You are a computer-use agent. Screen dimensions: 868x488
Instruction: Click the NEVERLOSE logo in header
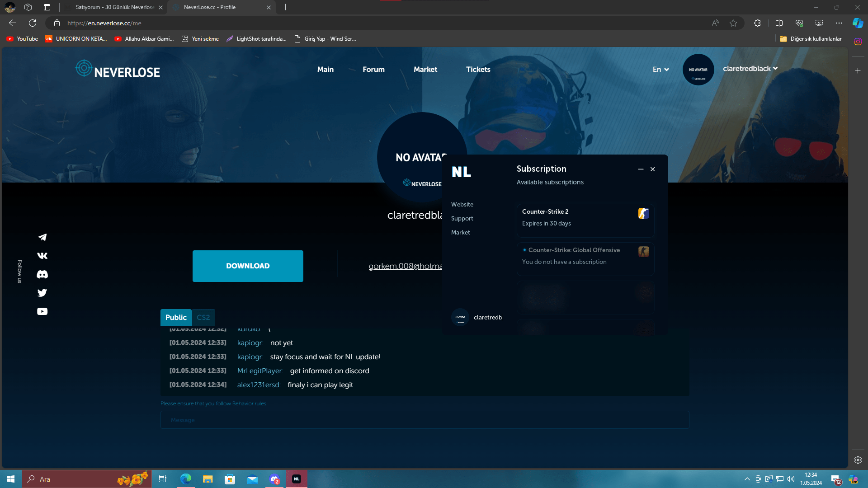118,69
